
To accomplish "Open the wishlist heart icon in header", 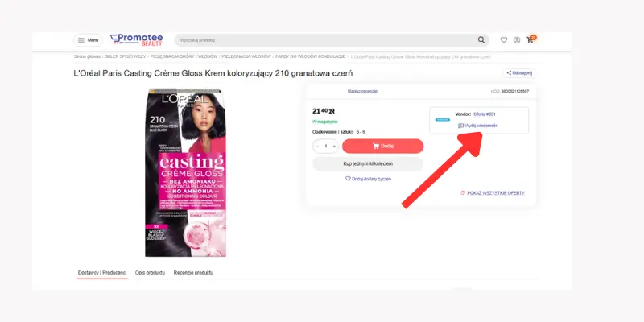I will click(x=504, y=40).
